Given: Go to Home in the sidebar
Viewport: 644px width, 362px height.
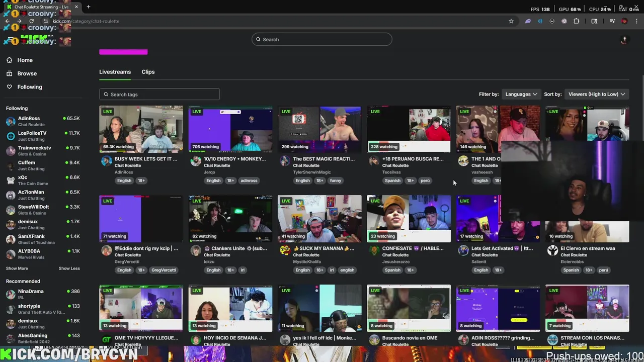Looking at the screenshot, I should (25, 60).
